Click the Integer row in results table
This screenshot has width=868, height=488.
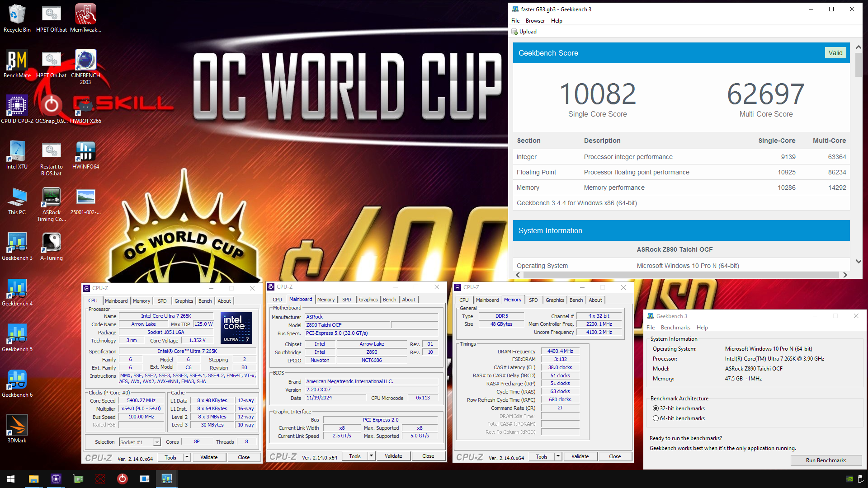(x=681, y=157)
